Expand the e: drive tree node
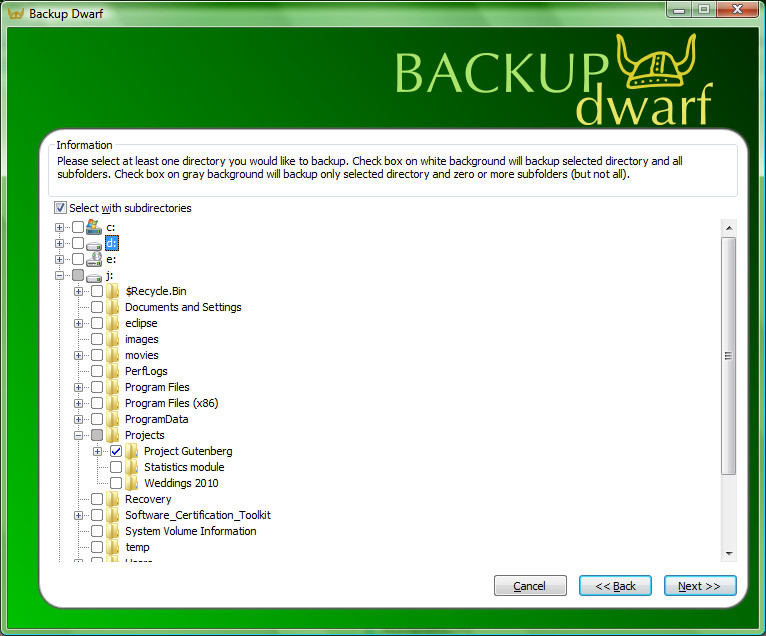766x636 pixels. [x=59, y=259]
